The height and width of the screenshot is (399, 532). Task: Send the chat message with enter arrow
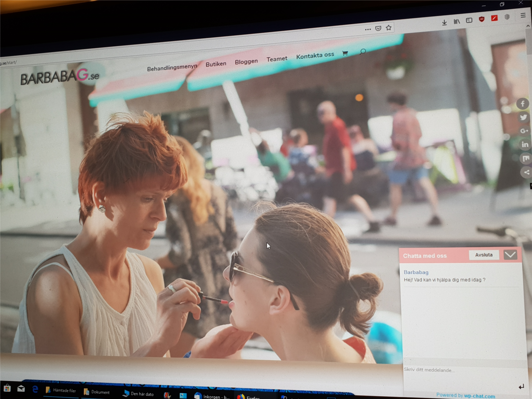[x=521, y=386]
